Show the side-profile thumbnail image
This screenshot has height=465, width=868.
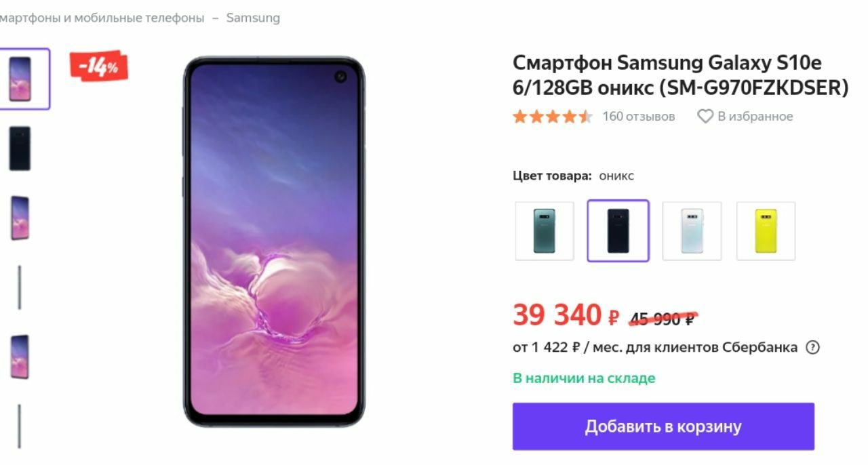click(x=20, y=288)
